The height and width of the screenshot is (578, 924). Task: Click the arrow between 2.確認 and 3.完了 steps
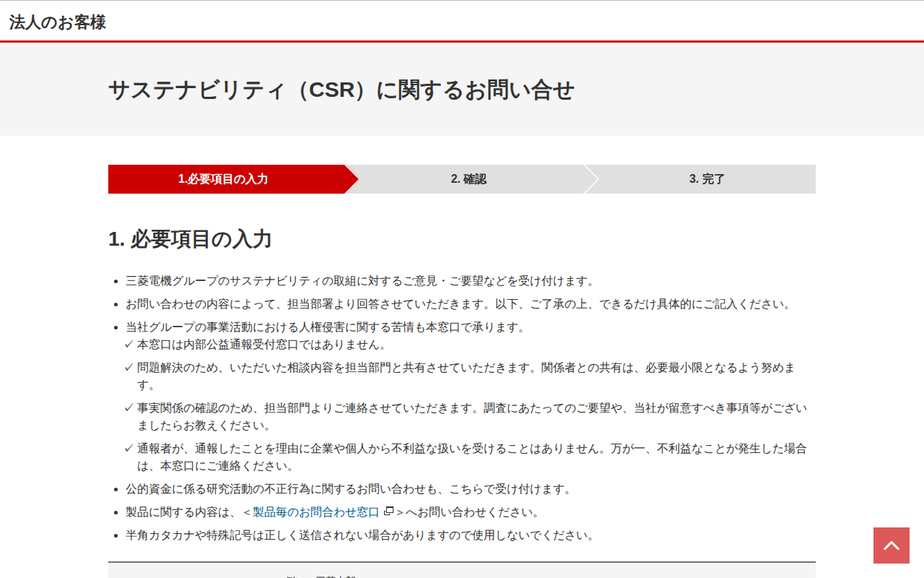[593, 178]
